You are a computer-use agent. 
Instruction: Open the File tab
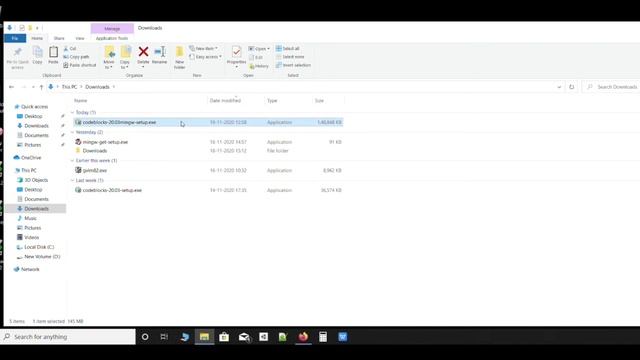15,38
